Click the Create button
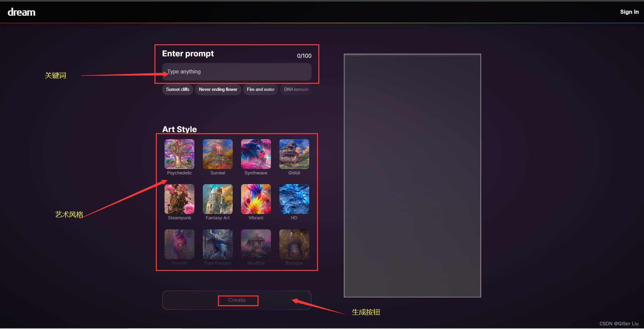 (x=237, y=300)
